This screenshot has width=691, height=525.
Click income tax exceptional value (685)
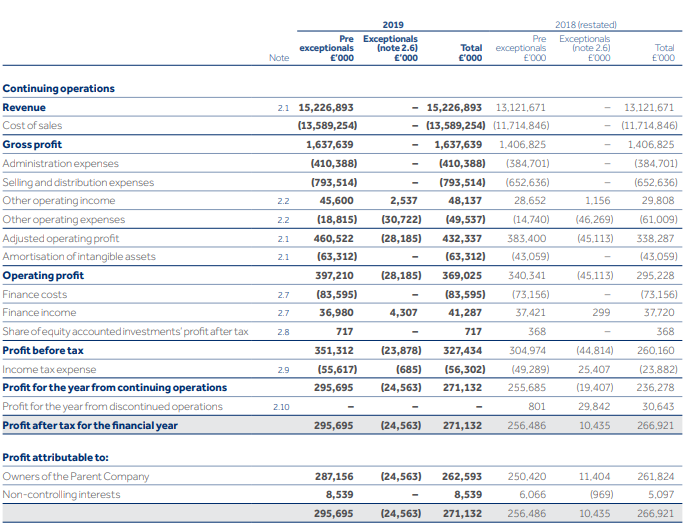(x=409, y=369)
